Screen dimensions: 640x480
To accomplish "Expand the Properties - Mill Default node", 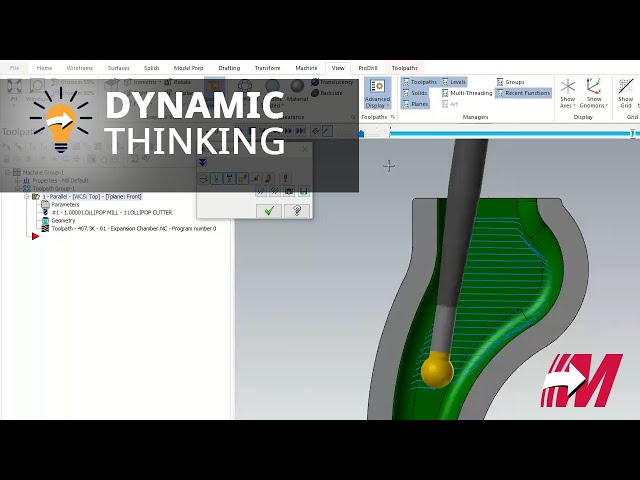I will [x=17, y=180].
